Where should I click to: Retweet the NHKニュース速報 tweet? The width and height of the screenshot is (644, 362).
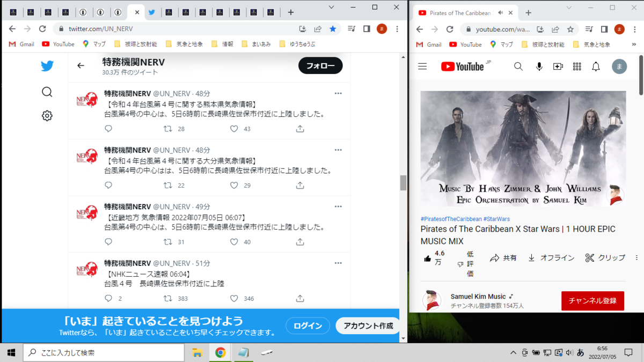167,298
